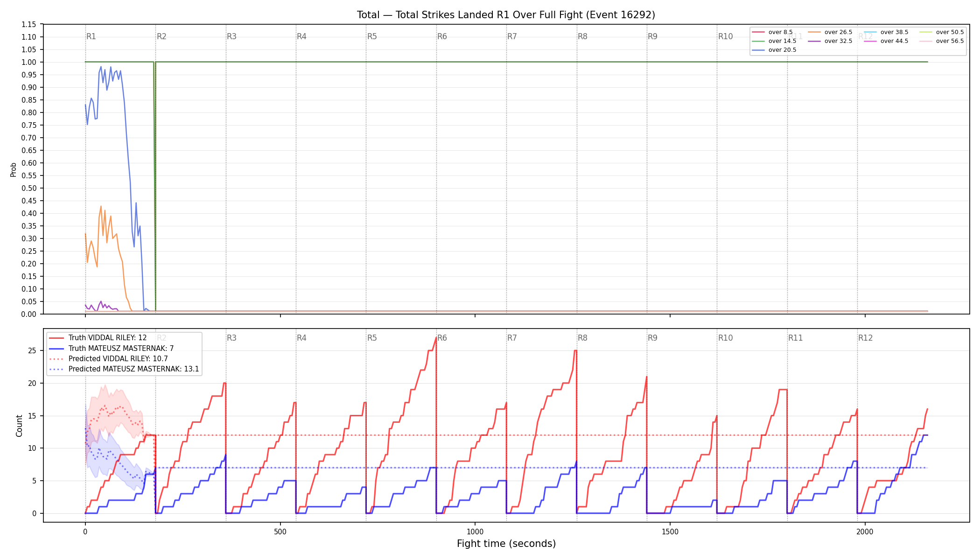Image resolution: width=980 pixels, height=560 pixels.
Task: Click the R1 round marker in the probability plot
Action: pos(91,36)
